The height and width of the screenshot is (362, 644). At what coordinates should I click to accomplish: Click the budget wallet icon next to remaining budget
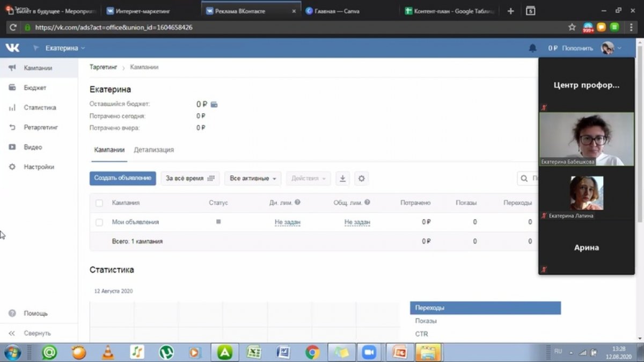(214, 104)
